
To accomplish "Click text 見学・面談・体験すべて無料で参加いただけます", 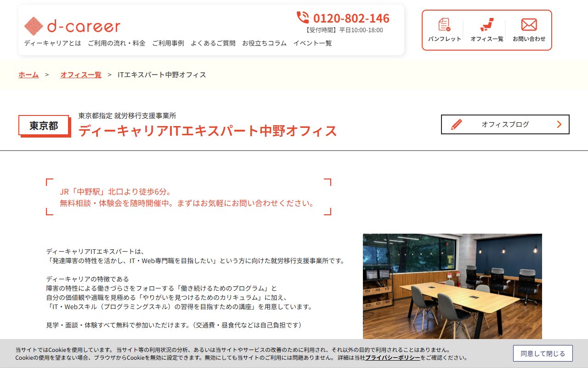I will pos(118,325).
